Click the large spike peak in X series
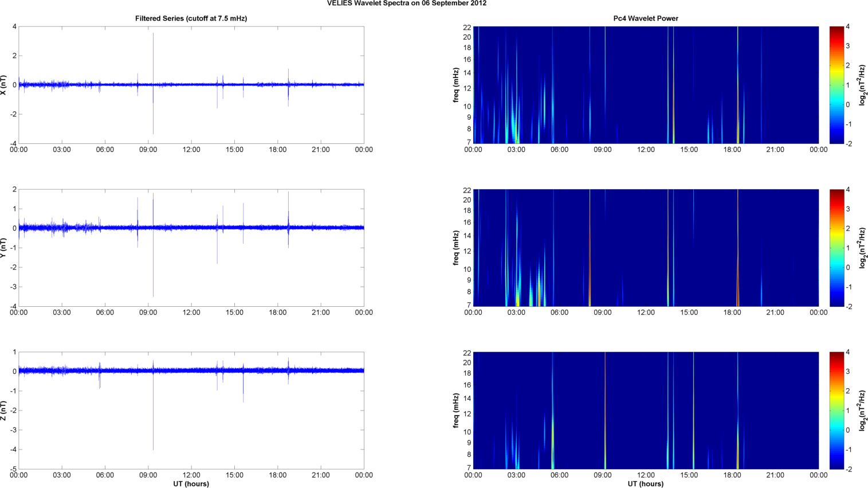 click(153, 36)
